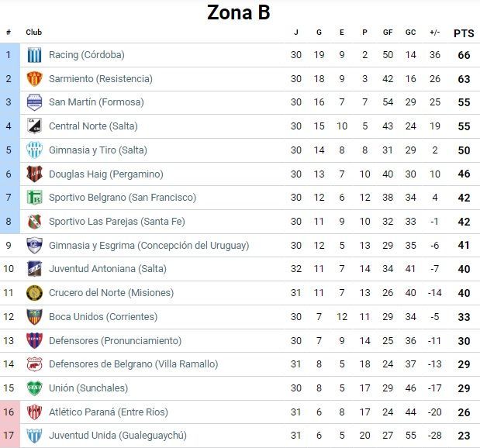Click the Central Norte (Salta) crest
The image size is (480, 448).
click(34, 126)
